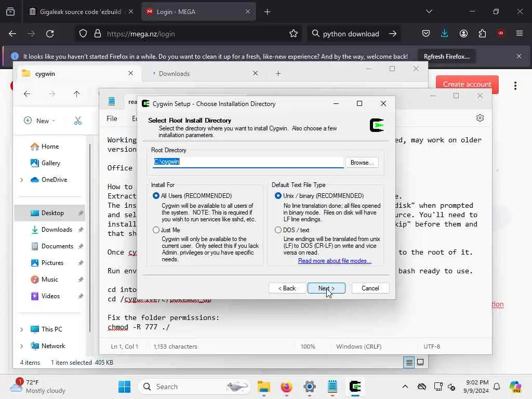Open Firefox extensions puzzle icon
Screen dimensions: 532x399
tap(482, 34)
